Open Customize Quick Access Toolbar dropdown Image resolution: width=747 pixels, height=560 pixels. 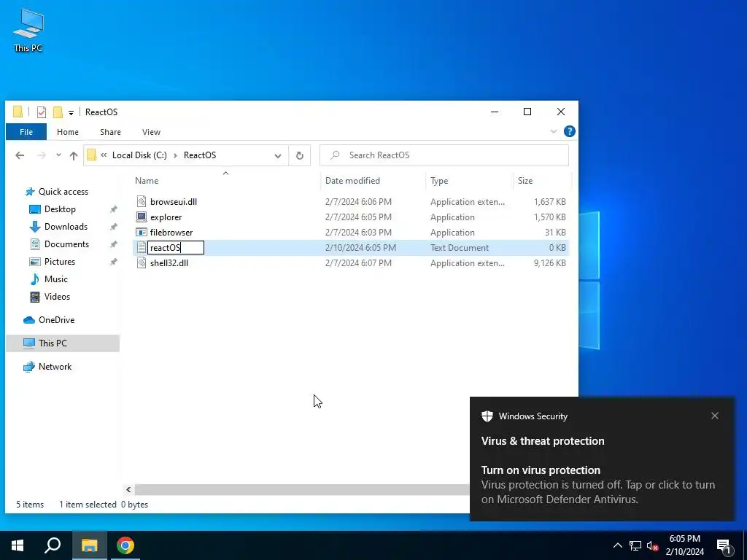point(71,112)
